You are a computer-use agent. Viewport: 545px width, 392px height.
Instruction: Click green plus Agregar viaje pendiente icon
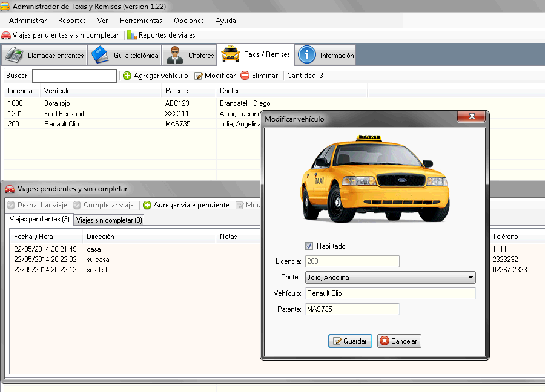[x=147, y=205]
